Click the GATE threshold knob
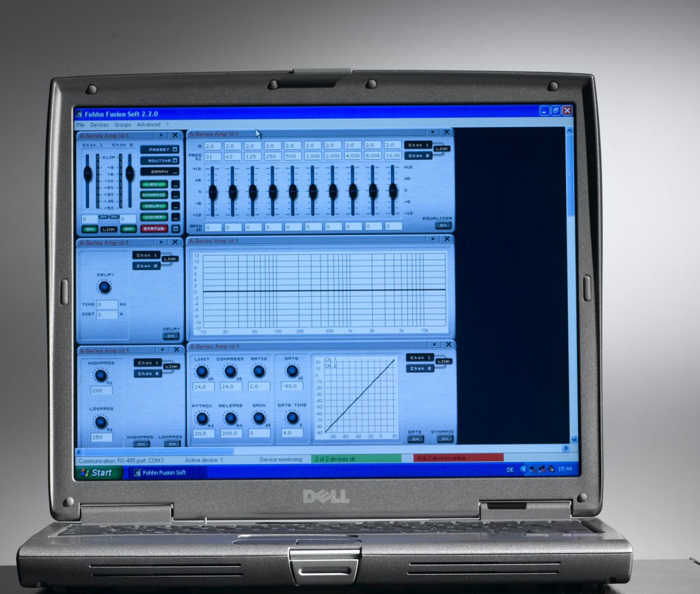Viewport: 700px width, 594px height. pos(292,370)
